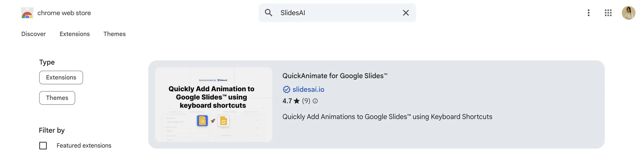
Task: Open the QuickAnimate preview thumbnail
Action: point(214,105)
